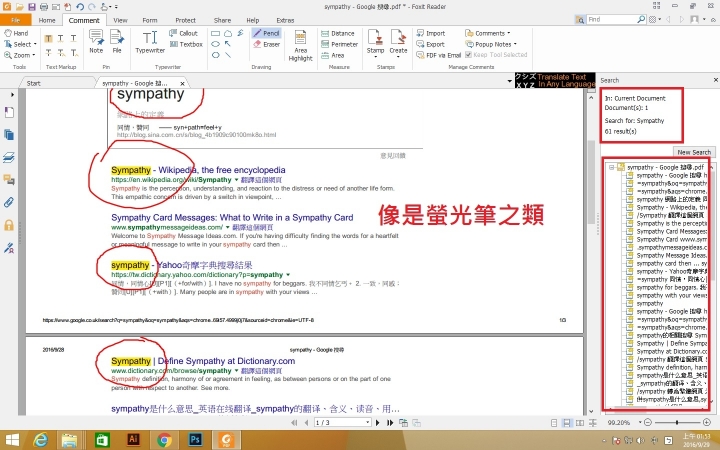
Task: Send FDF via Email
Action: pyautogui.click(x=439, y=55)
